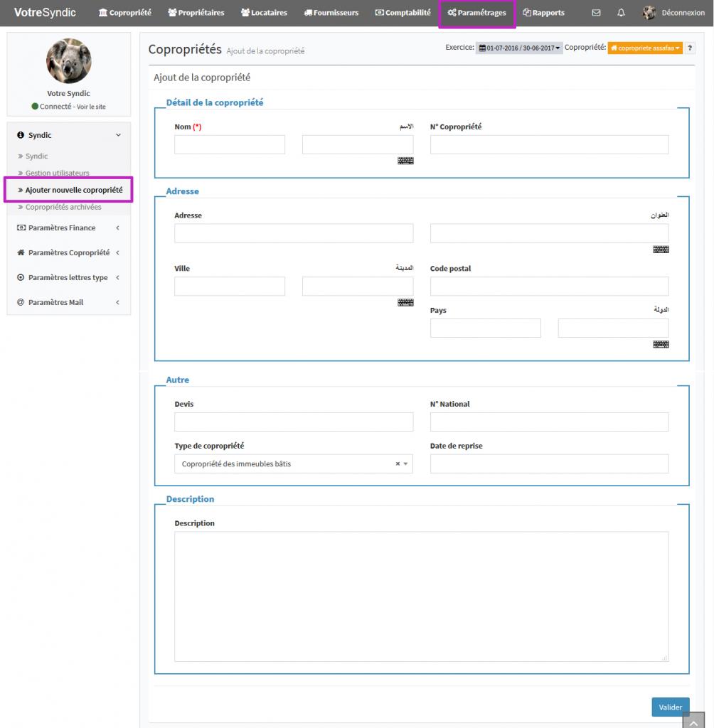The image size is (714, 728).
Task: Click inside the Description text area
Action: point(421,596)
